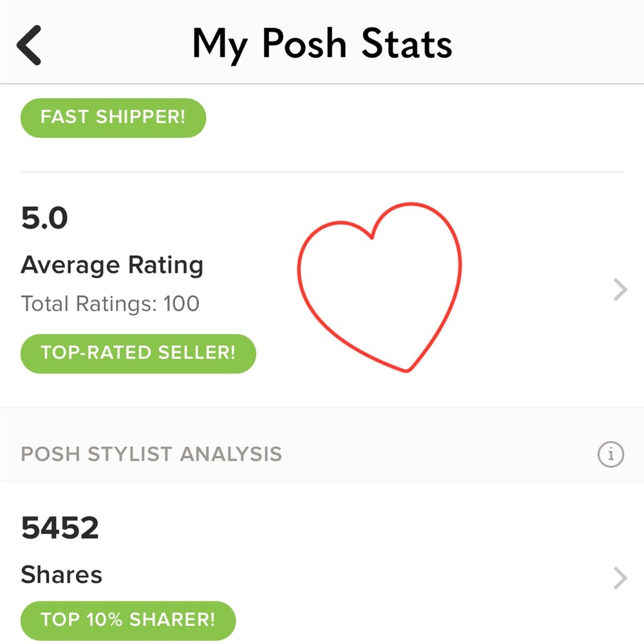The width and height of the screenshot is (644, 644).
Task: Tap the My Posh Stats title
Action: [x=322, y=45]
